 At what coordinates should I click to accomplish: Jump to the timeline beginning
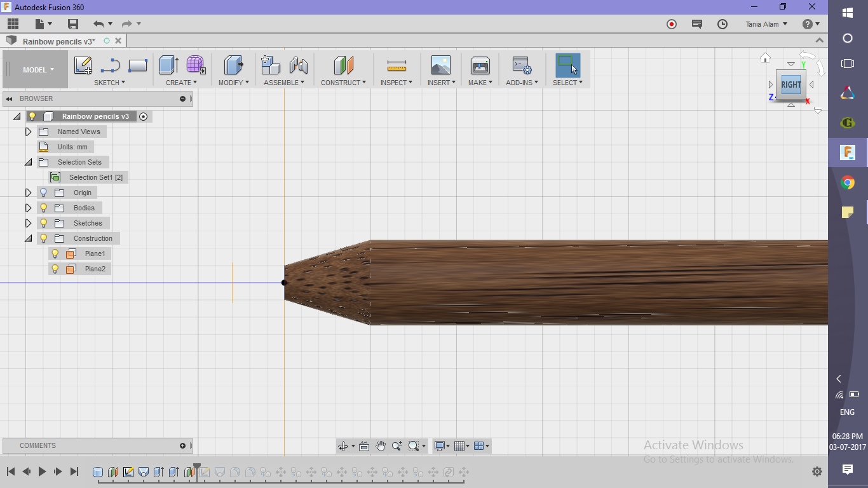pos(11,471)
